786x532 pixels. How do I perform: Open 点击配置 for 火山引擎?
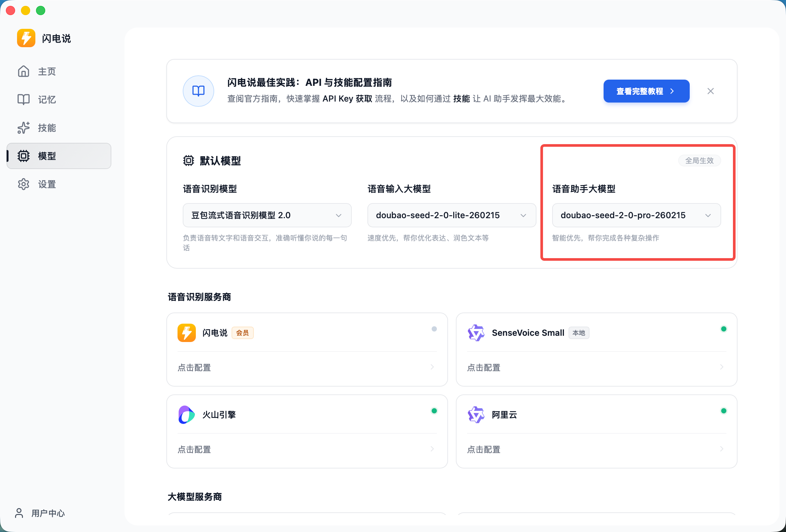(x=307, y=449)
